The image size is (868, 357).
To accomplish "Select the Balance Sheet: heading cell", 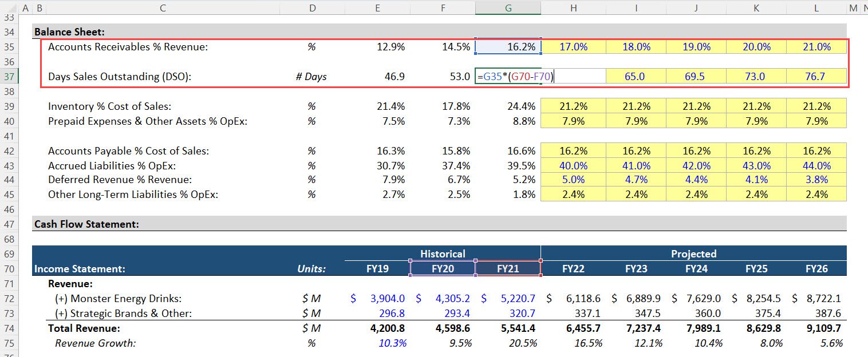I will click(69, 32).
